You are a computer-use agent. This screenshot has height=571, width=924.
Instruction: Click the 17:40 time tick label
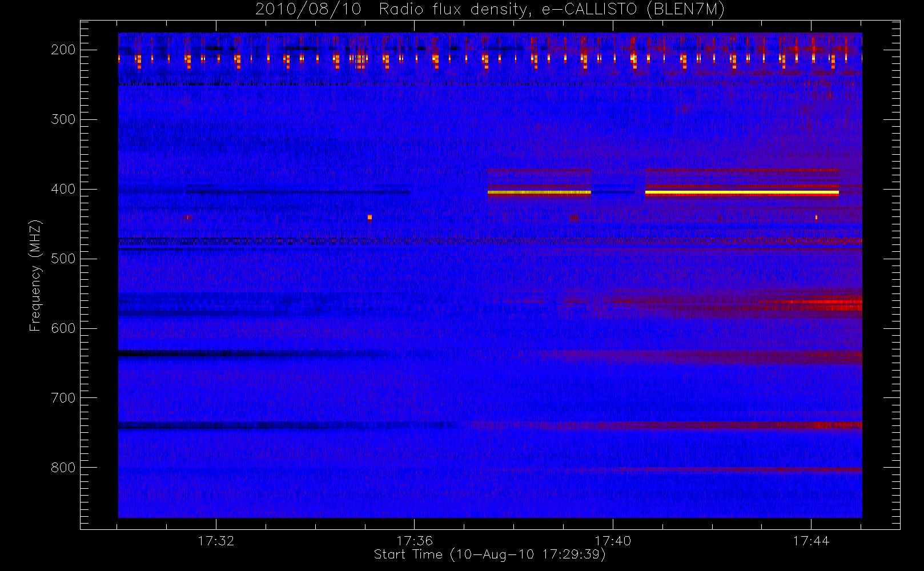tap(613, 540)
